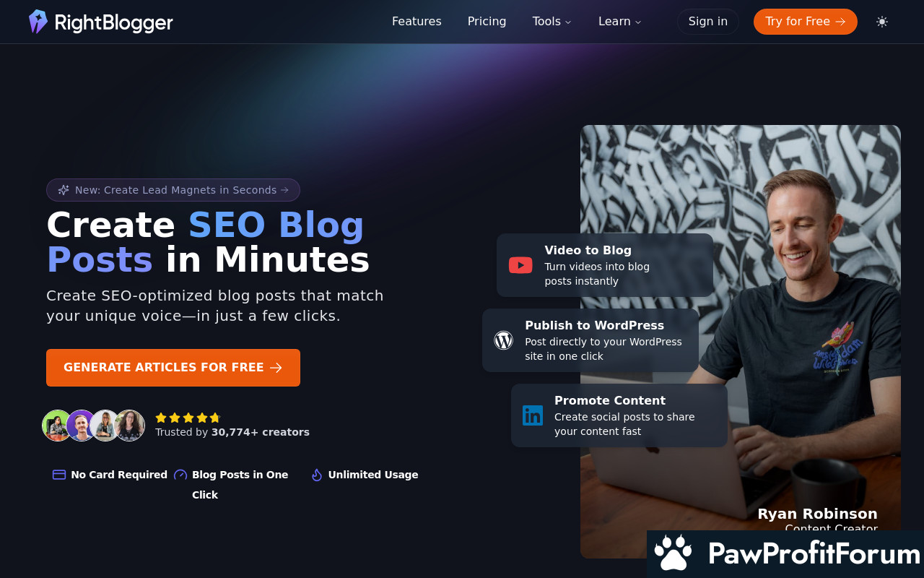Viewport: 924px width, 578px height.
Task: Click the Ryan Robinson hero photo
Action: [x=741, y=342]
